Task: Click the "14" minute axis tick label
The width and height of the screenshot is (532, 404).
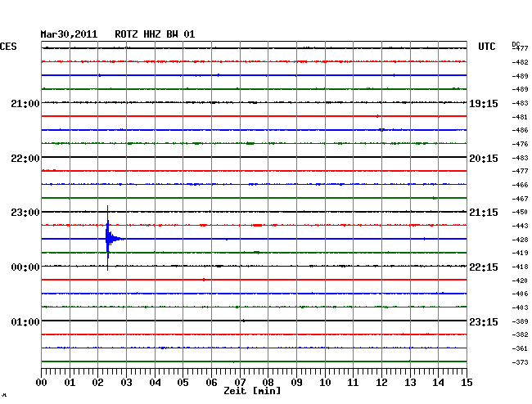Action: click(x=438, y=383)
